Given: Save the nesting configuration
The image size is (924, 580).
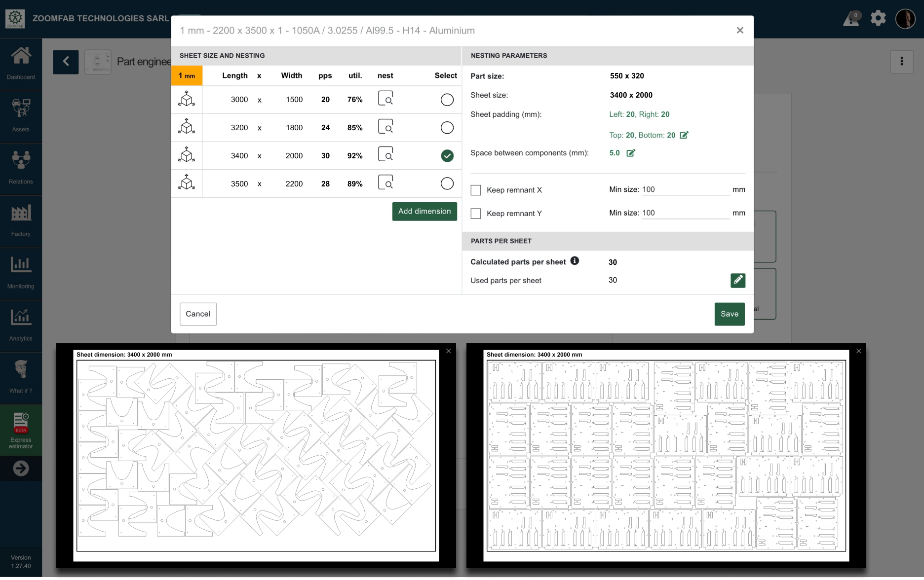Looking at the screenshot, I should click(x=730, y=314).
